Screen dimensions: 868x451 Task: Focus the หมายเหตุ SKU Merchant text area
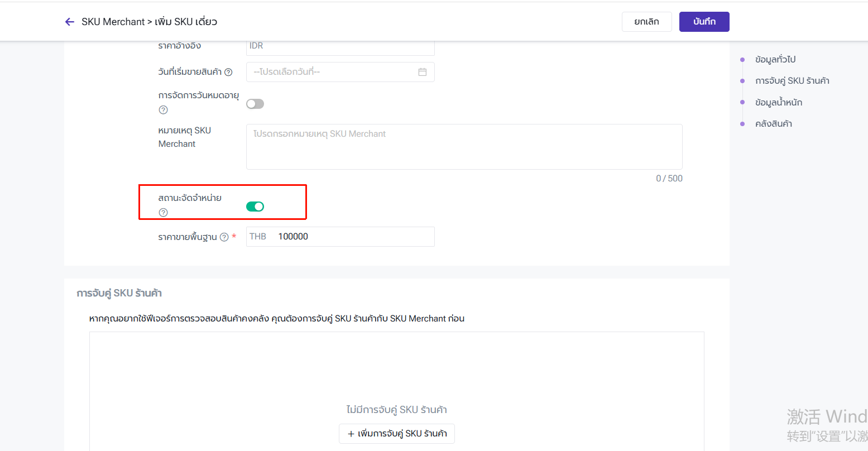tap(464, 147)
